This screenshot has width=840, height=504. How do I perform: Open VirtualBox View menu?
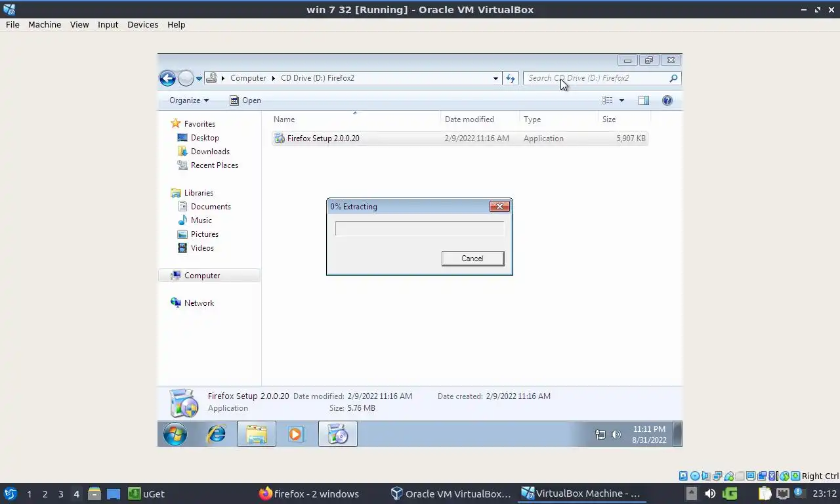click(79, 24)
